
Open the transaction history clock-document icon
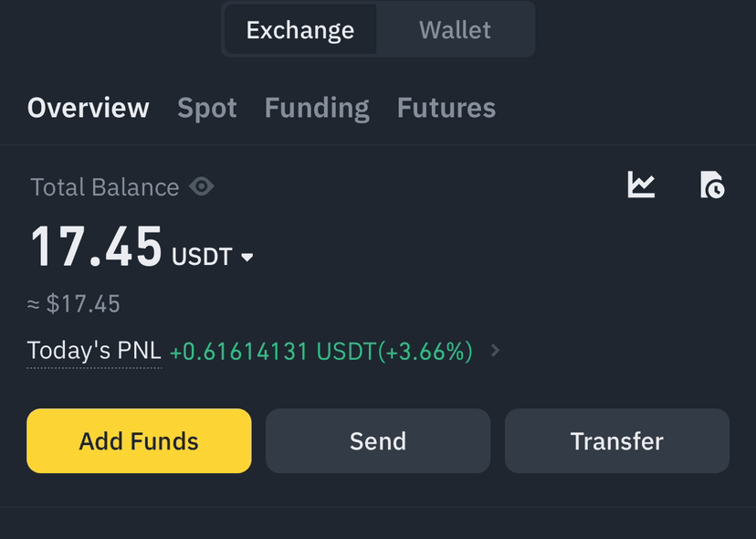coord(712,185)
